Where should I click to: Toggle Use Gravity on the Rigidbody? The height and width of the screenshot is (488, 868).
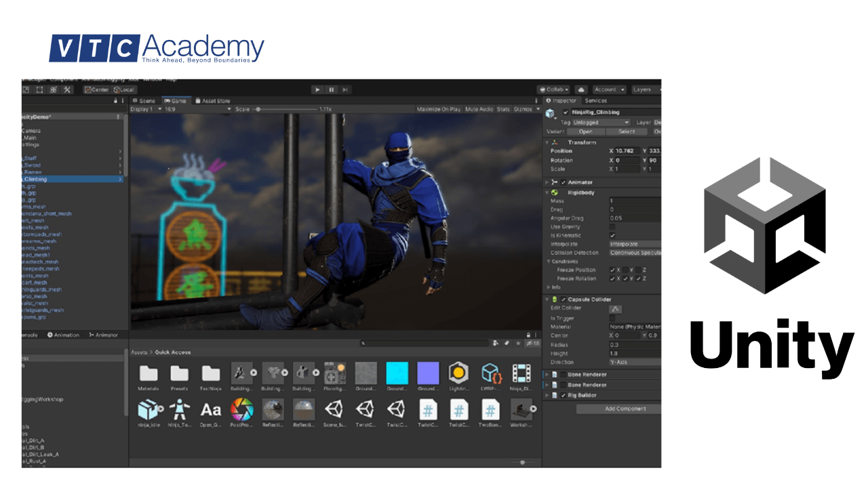pos(612,227)
